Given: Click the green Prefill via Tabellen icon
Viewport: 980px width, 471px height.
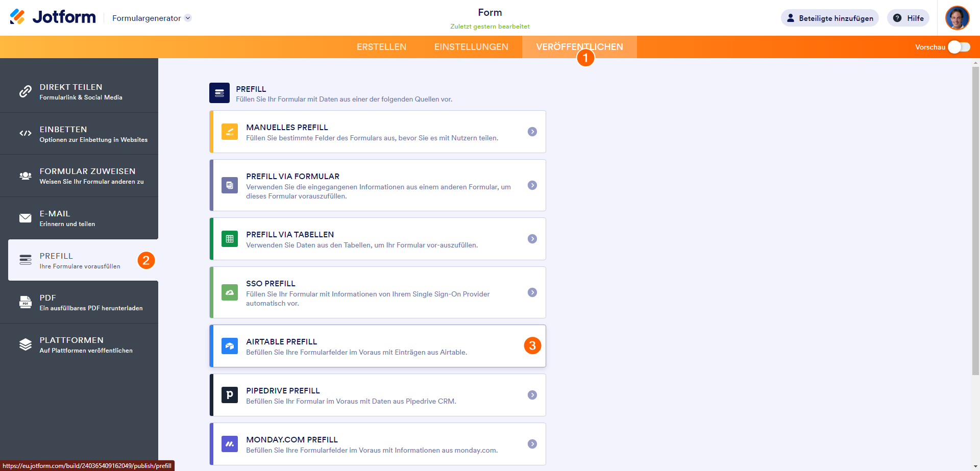Looking at the screenshot, I should 230,239.
